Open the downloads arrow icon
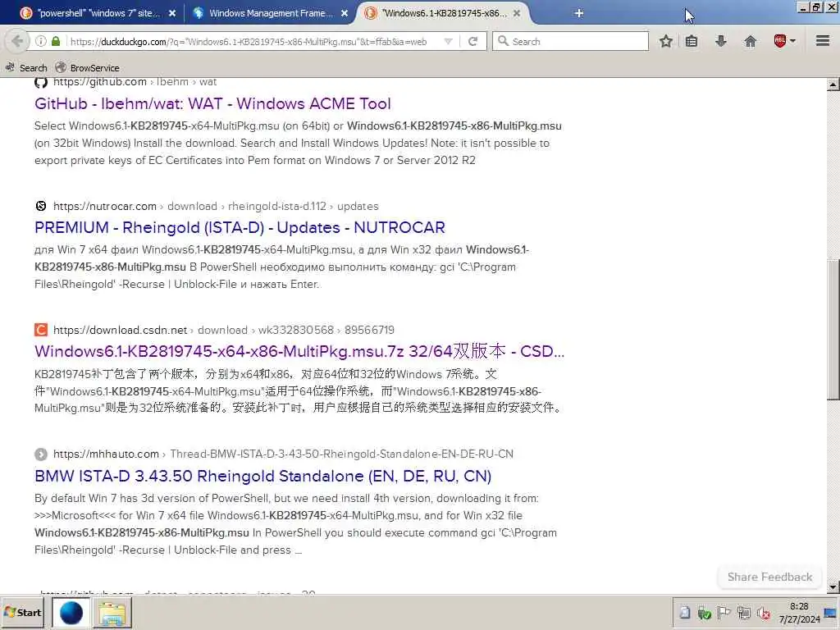The height and width of the screenshot is (630, 840). tap(721, 41)
